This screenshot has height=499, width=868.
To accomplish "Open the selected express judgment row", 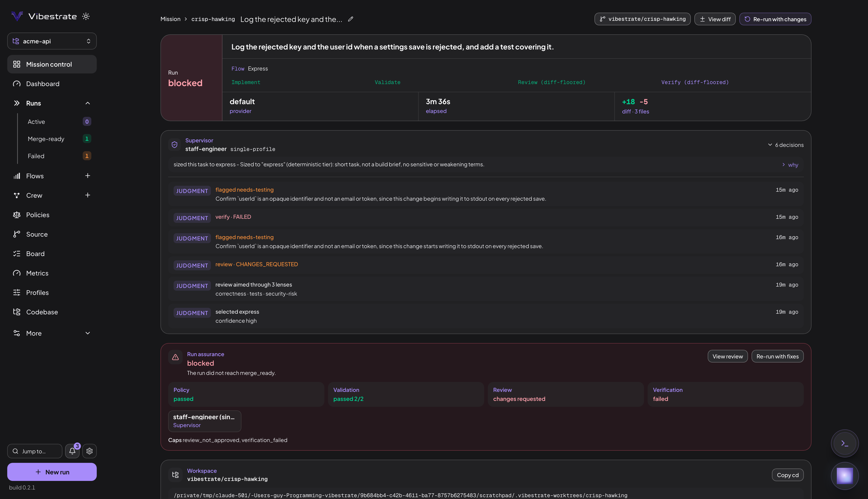I will [x=486, y=316].
